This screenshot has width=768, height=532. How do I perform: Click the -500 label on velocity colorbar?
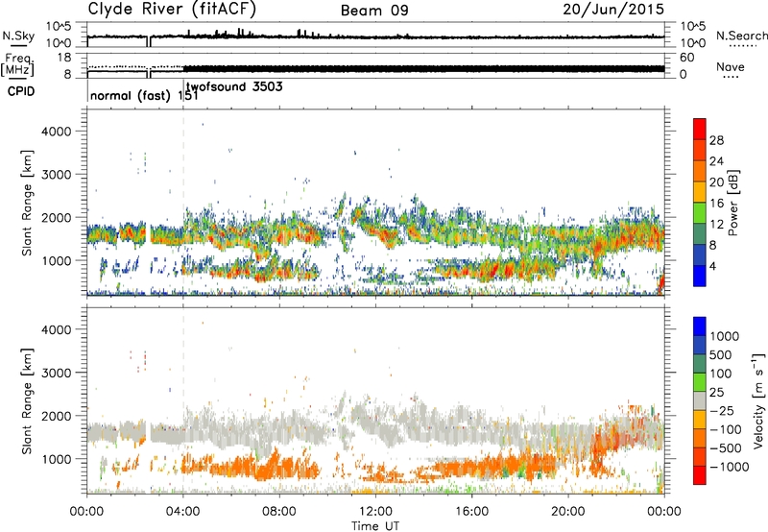pos(726,448)
